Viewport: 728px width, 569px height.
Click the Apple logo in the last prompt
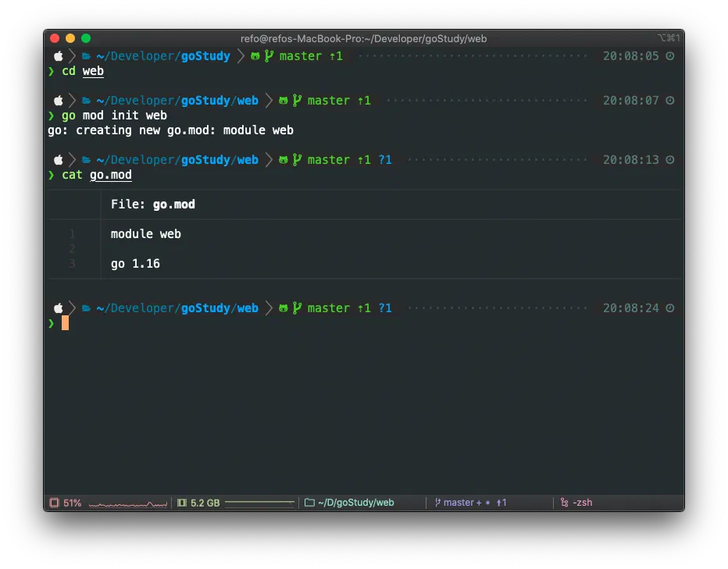(x=58, y=308)
